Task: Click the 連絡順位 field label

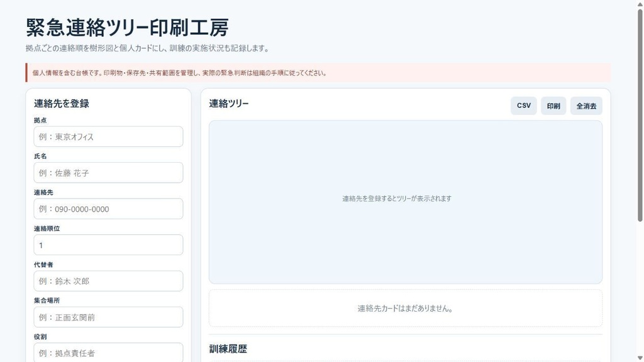Action: [x=47, y=229]
